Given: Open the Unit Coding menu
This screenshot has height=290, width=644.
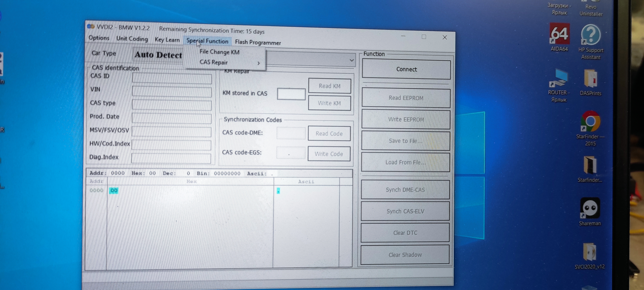Looking at the screenshot, I should tap(132, 39).
